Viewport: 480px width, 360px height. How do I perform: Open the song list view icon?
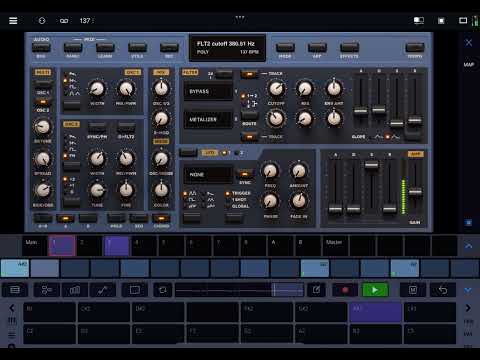pos(15,290)
